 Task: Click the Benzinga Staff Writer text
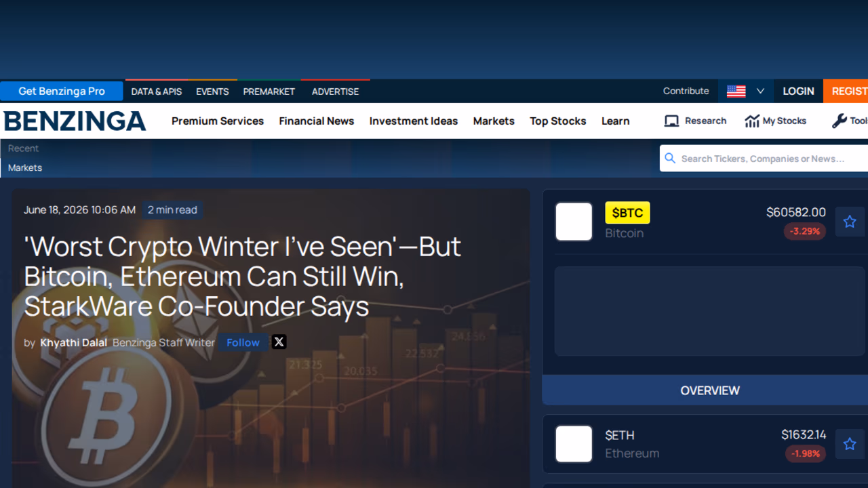pyautogui.click(x=163, y=342)
